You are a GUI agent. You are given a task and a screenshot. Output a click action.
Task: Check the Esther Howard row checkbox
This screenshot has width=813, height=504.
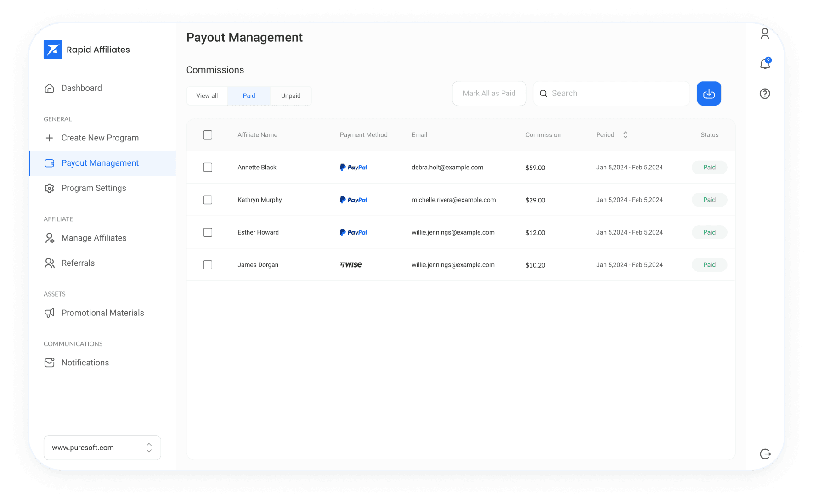click(208, 233)
